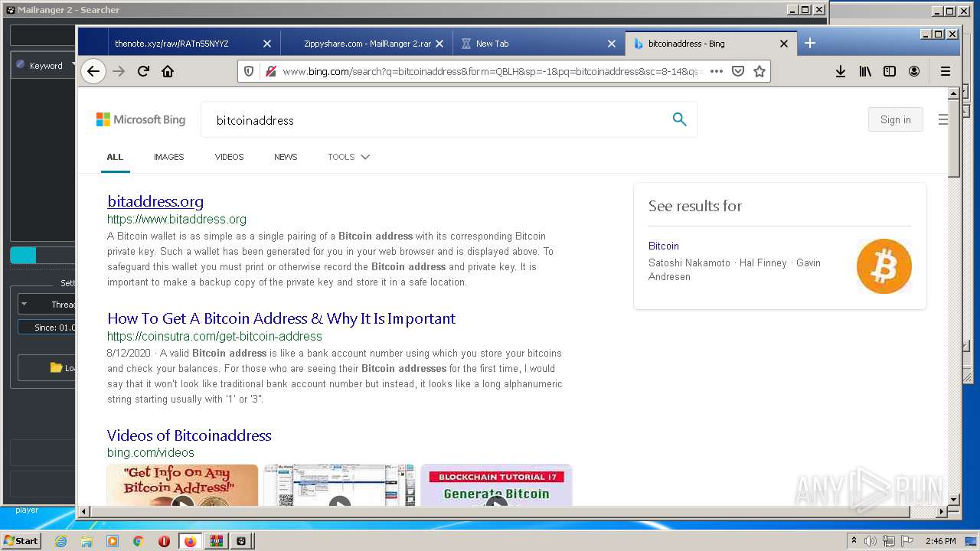Open Bitcoin entity link in See results for
The height and width of the screenshot is (551, 980).
(x=664, y=246)
